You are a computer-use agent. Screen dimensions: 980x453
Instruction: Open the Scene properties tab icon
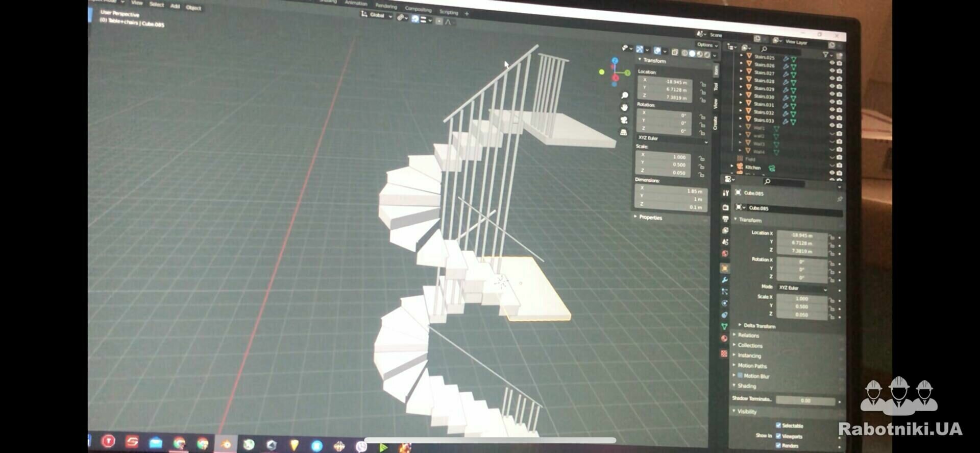point(725,242)
